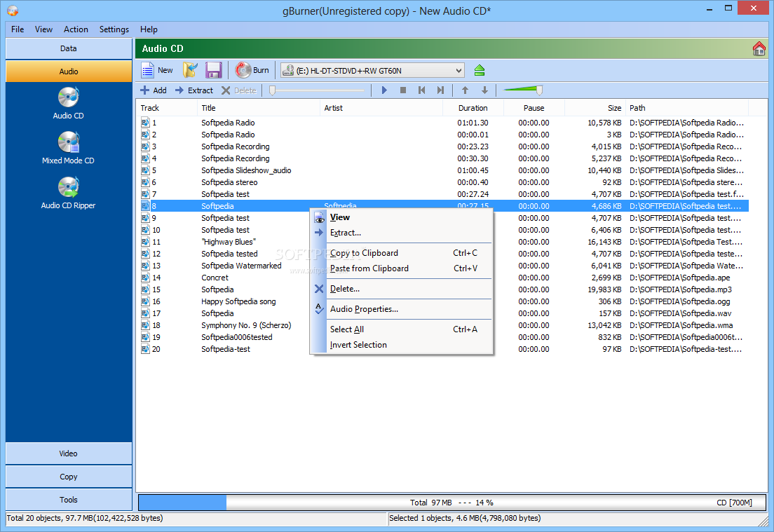774x532 pixels.
Task: Click the open project folder icon
Action: pyautogui.click(x=190, y=71)
